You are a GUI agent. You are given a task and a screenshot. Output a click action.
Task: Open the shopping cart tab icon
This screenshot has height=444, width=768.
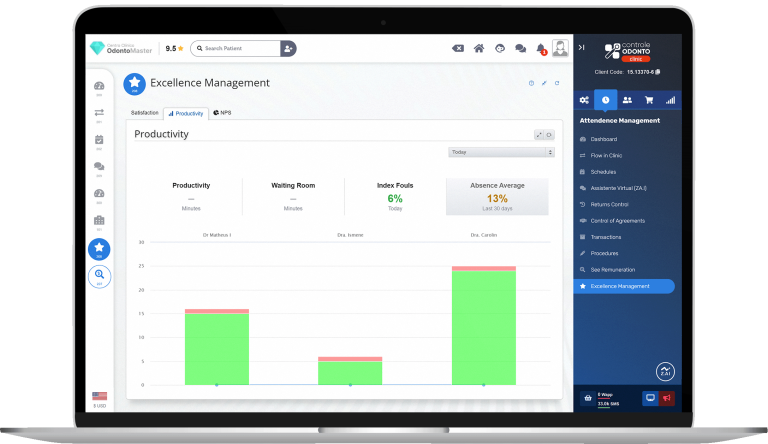tap(648, 100)
